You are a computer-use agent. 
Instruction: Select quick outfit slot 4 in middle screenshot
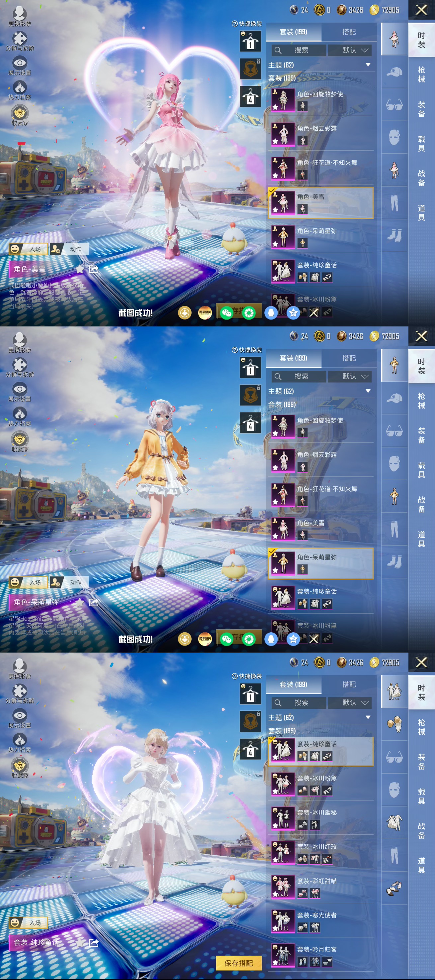pyautogui.click(x=250, y=423)
